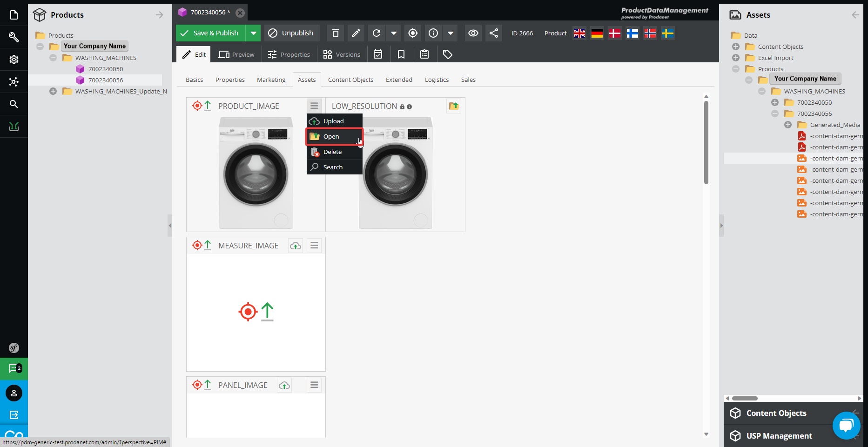The height and width of the screenshot is (447, 868).
Task: Switch to the Logistics tab
Action: point(437,80)
